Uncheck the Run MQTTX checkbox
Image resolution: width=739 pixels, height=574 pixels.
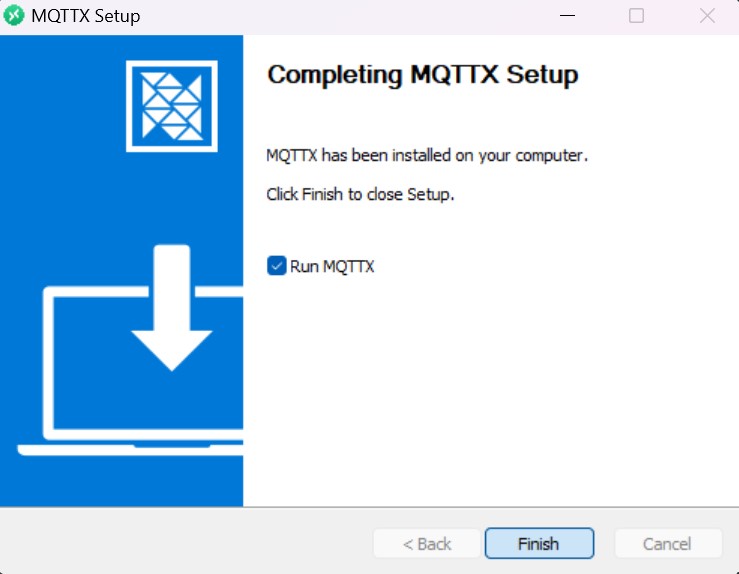277,266
